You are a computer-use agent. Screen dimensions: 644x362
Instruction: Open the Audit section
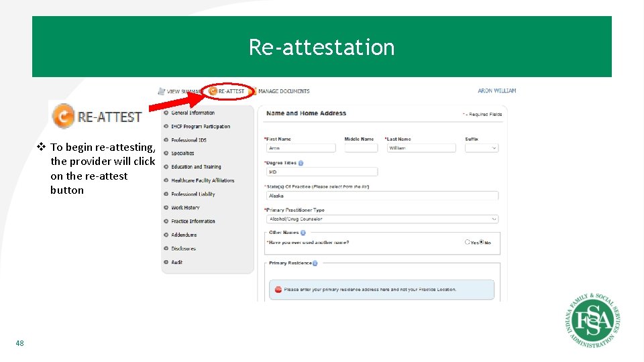(x=176, y=262)
